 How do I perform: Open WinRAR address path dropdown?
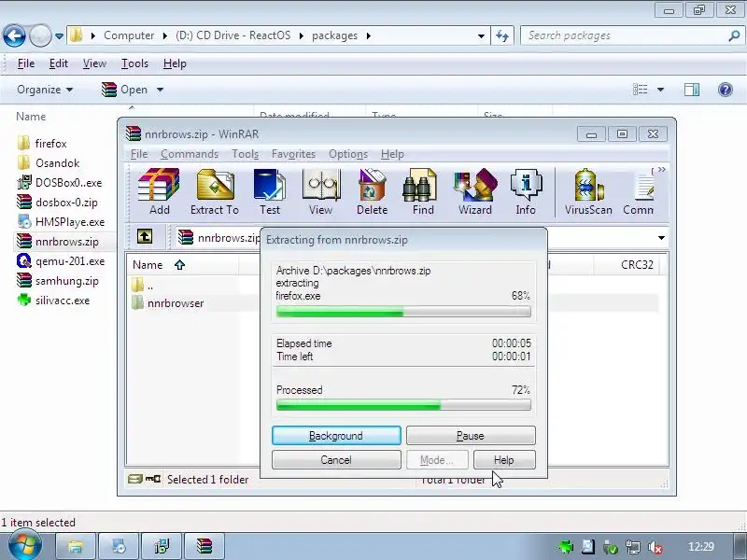661,238
